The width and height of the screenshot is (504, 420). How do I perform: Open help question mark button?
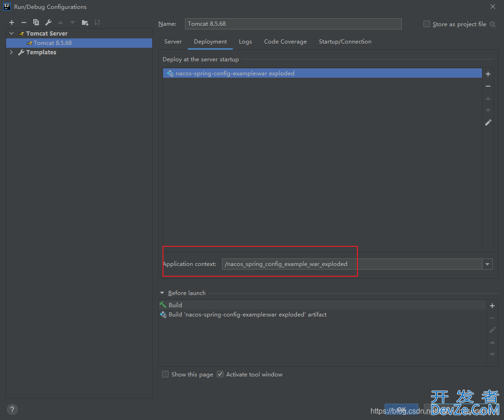click(12, 409)
